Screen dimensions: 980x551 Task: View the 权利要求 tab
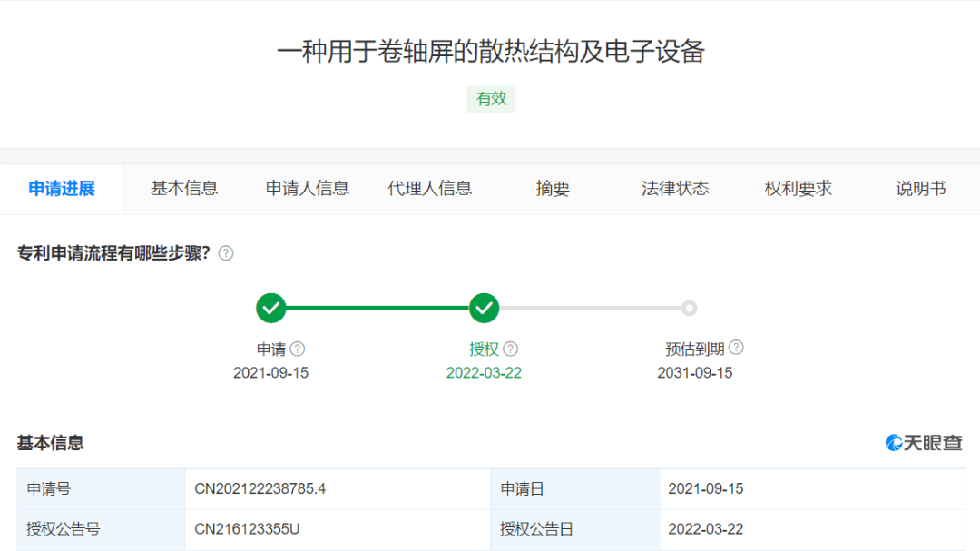pyautogui.click(x=798, y=189)
